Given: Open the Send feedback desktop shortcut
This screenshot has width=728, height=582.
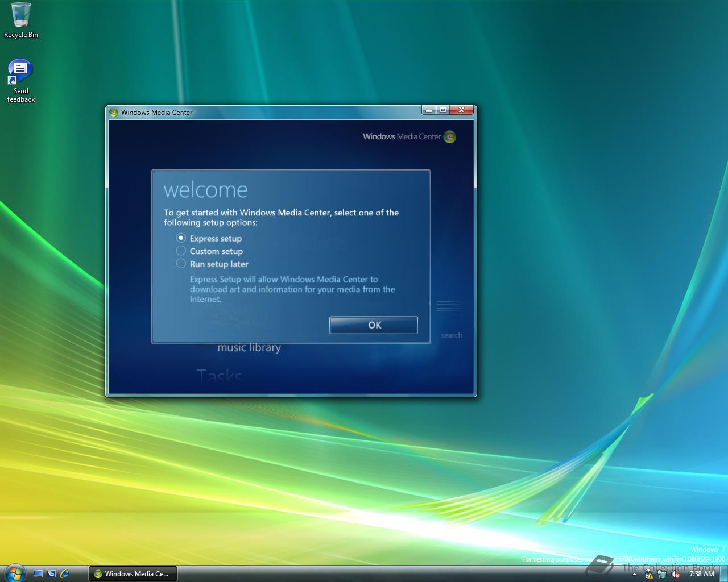Looking at the screenshot, I should tap(21, 81).
